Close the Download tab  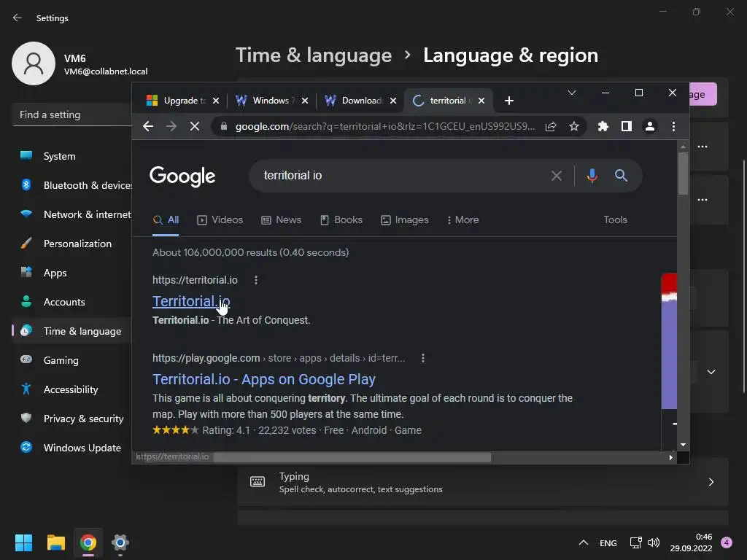(x=393, y=101)
